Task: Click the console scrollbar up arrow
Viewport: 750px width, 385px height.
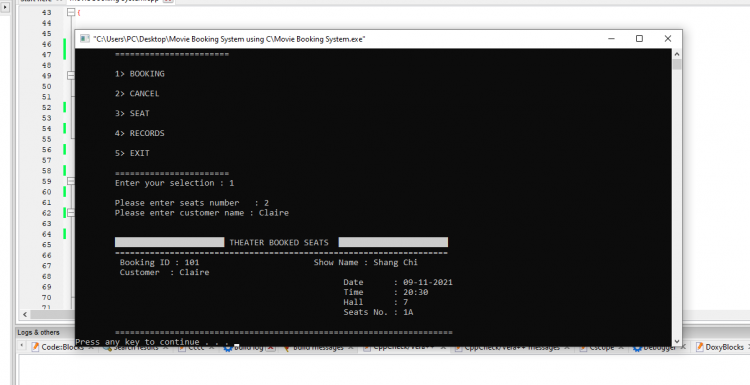Action: [676, 54]
